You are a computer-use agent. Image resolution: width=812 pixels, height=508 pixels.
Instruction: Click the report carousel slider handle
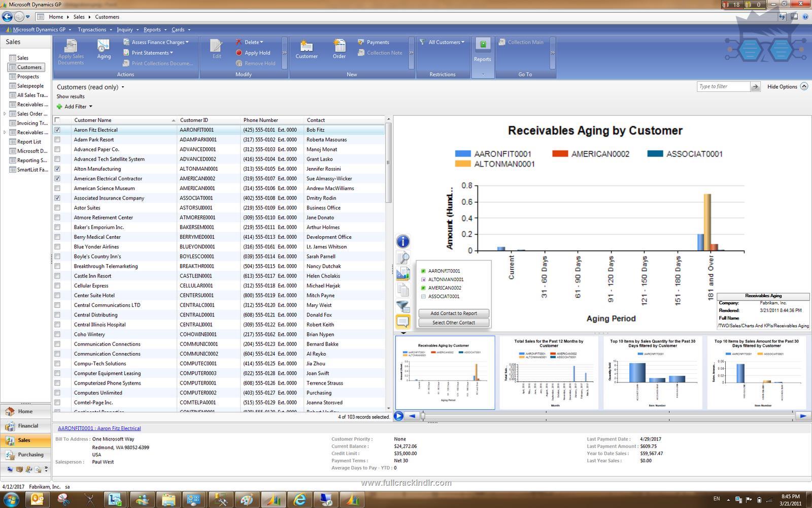[422, 416]
